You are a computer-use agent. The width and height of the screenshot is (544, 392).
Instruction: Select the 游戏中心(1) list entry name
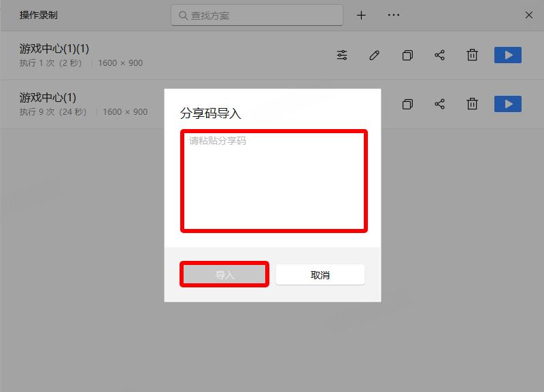[x=48, y=98]
